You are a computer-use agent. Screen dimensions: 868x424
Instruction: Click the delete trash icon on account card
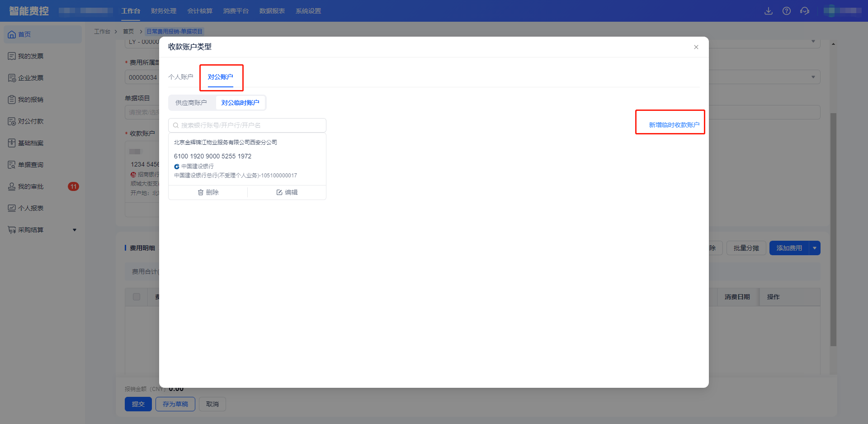[x=201, y=192]
